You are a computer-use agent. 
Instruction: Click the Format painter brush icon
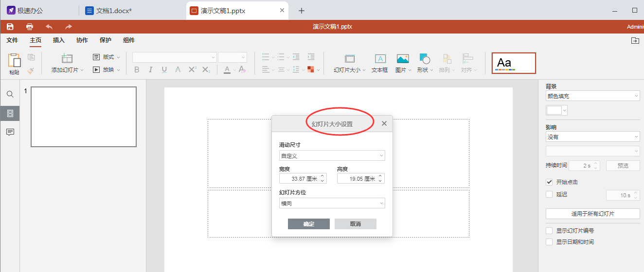coord(31,70)
